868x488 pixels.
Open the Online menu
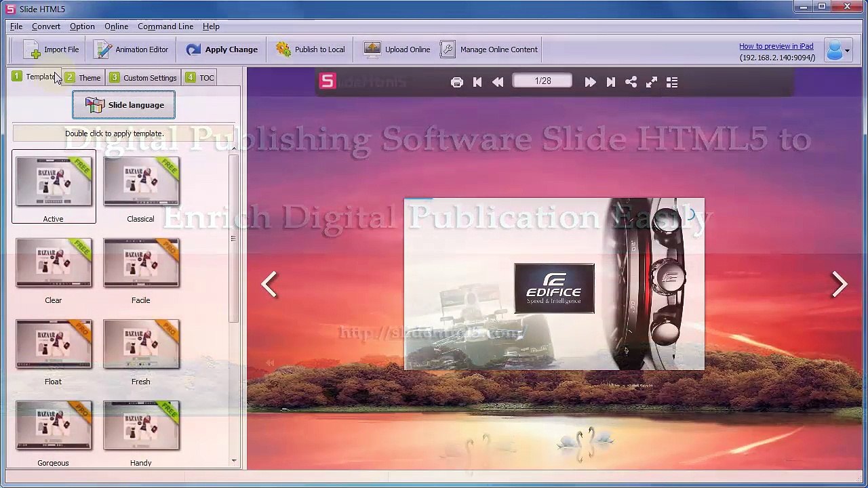pos(116,26)
